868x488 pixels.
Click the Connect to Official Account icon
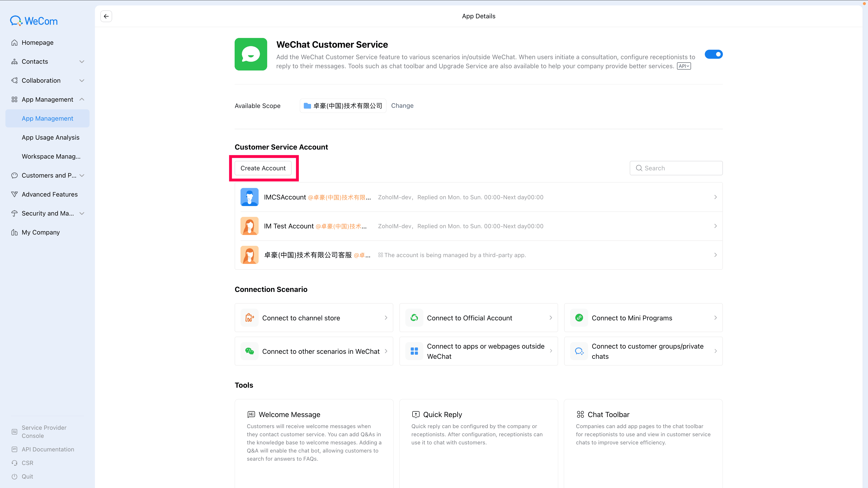click(414, 318)
